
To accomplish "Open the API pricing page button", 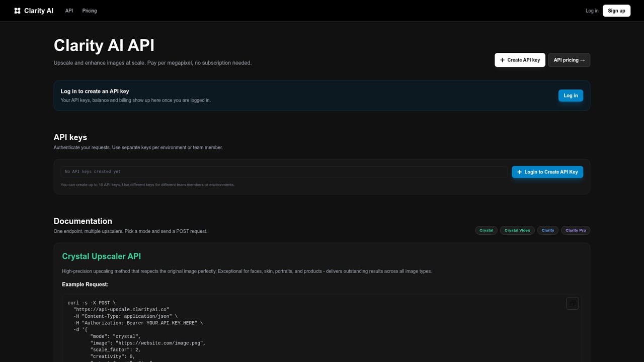I will coord(569,60).
